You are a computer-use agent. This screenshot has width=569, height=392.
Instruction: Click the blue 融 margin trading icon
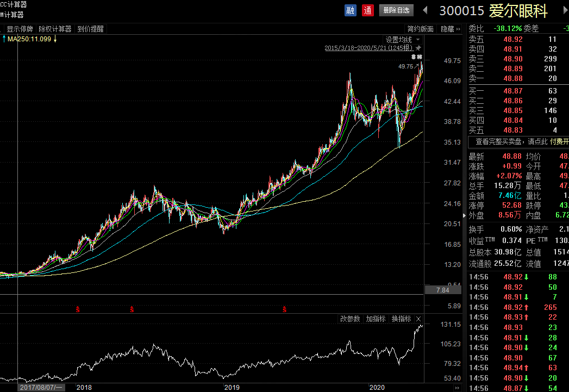350,10
